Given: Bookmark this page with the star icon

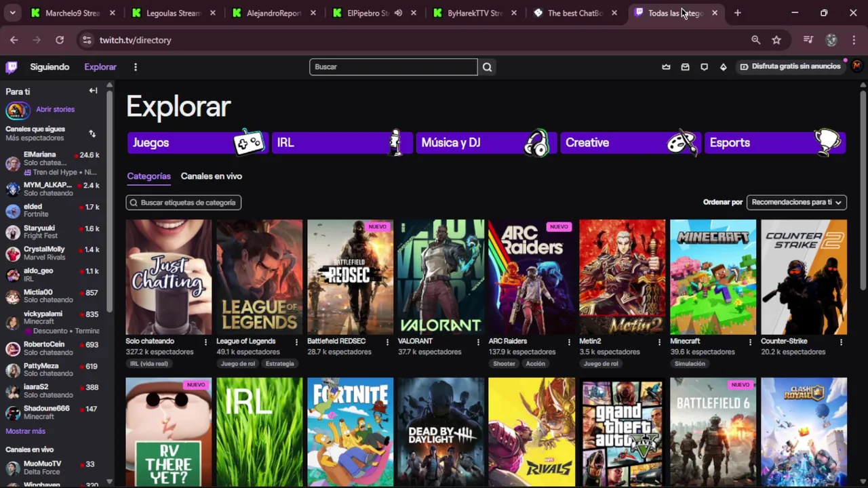Looking at the screenshot, I should tap(776, 40).
